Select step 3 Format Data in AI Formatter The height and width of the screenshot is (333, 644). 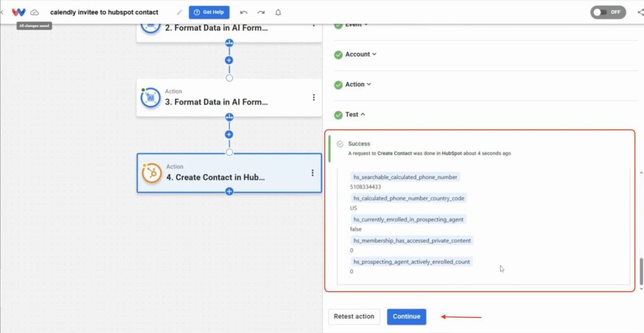point(229,97)
